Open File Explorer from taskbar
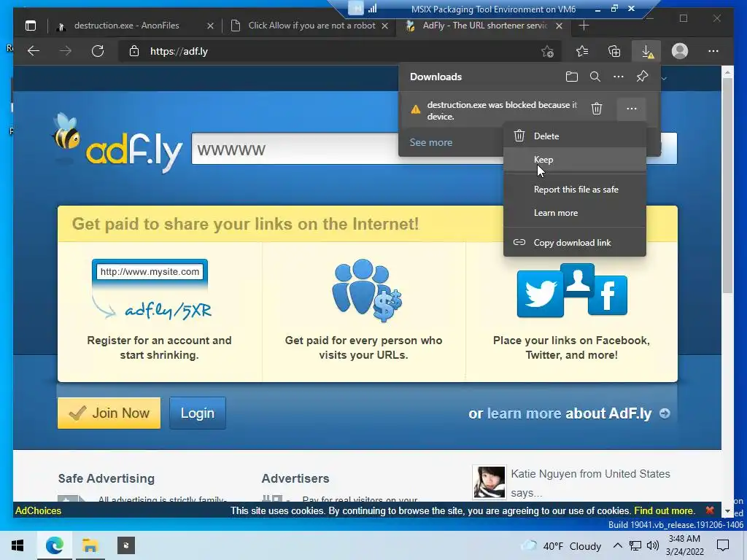 90,545
